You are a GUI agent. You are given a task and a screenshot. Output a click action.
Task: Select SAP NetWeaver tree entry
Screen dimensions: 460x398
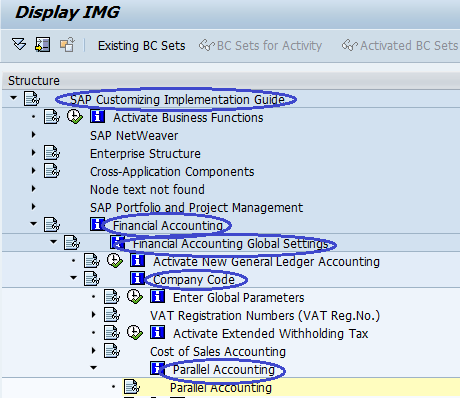point(134,136)
